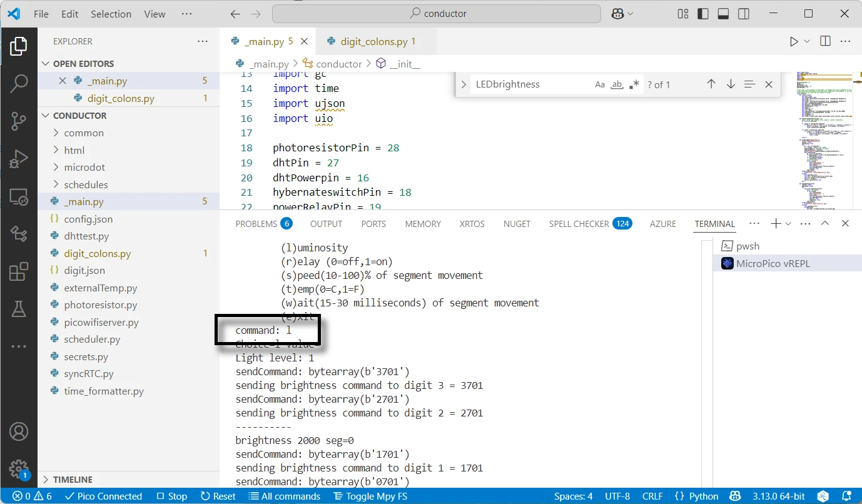Image resolution: width=862 pixels, height=504 pixels.
Task: Open the Selection menu
Action: (x=111, y=14)
